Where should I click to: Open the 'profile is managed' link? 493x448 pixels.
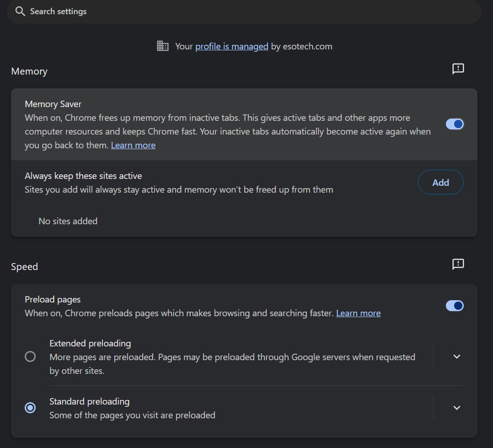(232, 46)
